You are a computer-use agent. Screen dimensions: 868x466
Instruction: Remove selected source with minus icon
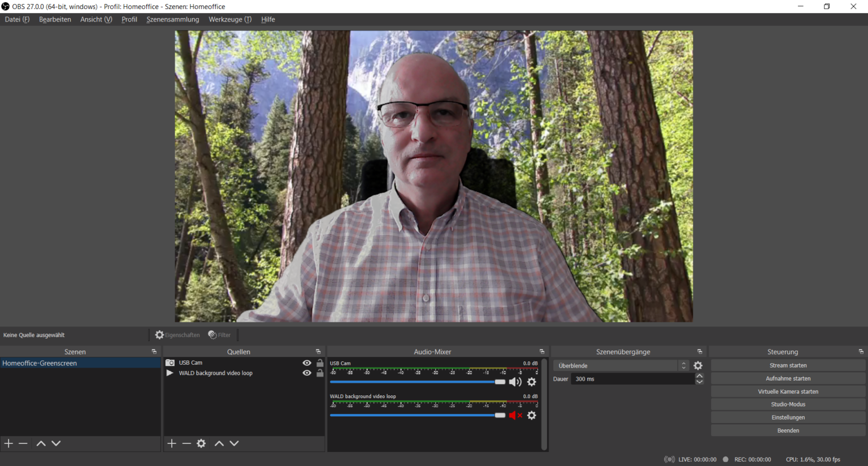coord(186,443)
